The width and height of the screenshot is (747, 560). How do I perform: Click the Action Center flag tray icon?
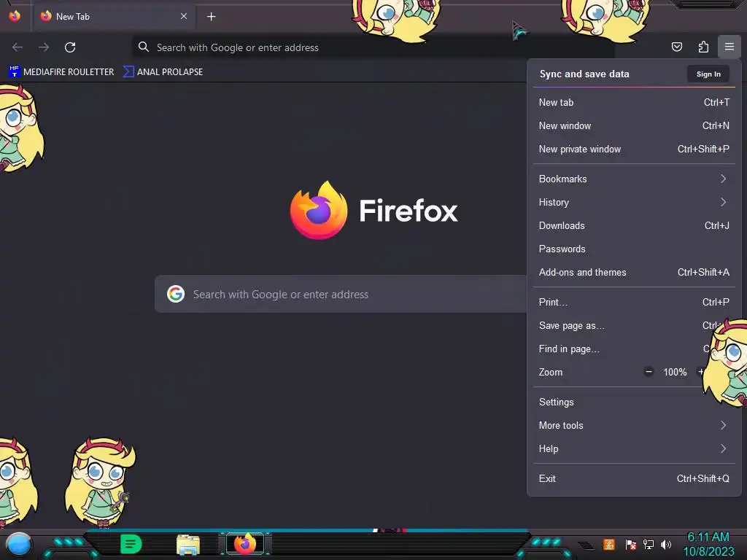(x=631, y=544)
